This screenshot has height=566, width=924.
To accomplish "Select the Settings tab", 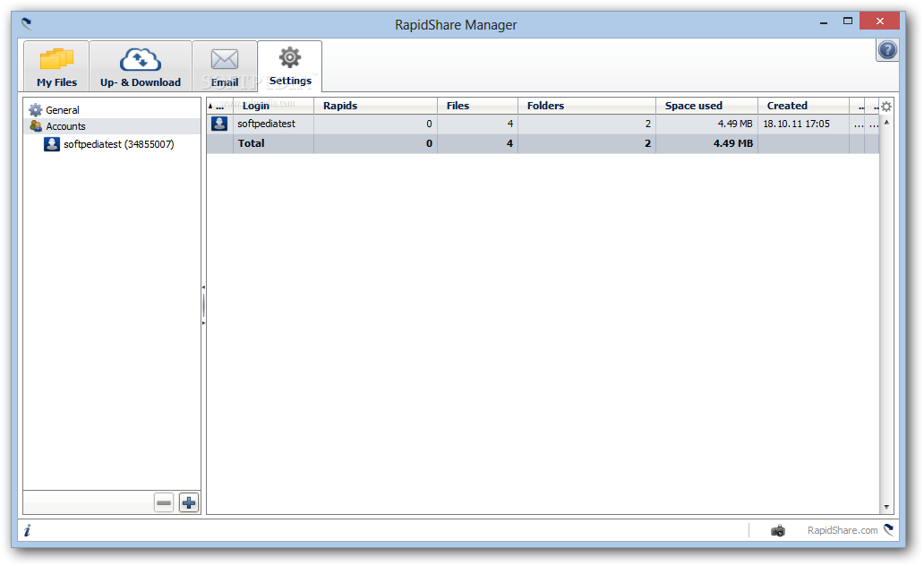I will tap(290, 66).
